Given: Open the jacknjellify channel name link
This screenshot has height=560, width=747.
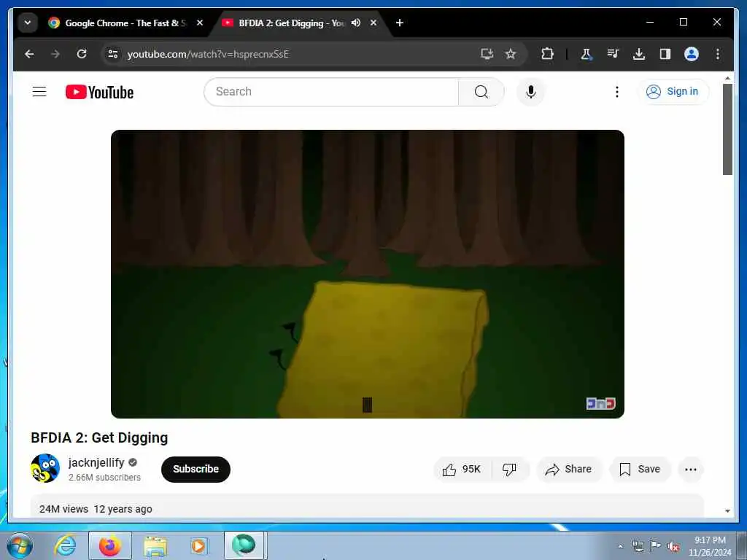Looking at the screenshot, I should click(96, 462).
